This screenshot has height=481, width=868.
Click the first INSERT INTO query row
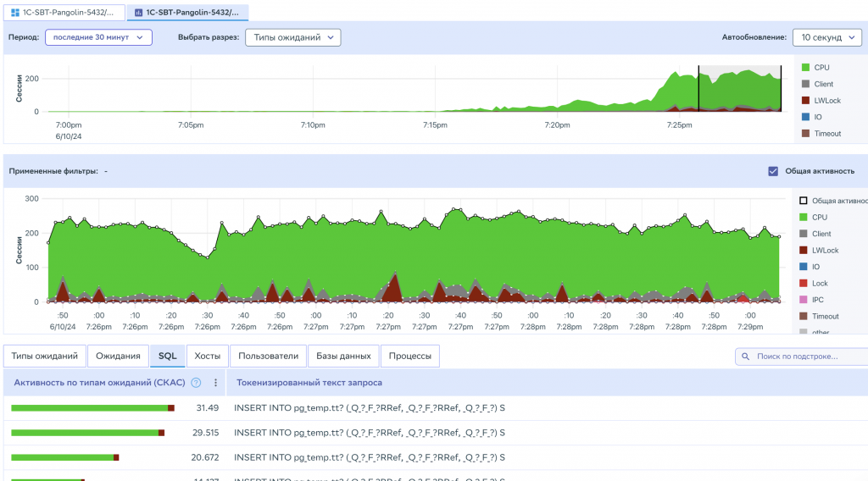[370, 408]
